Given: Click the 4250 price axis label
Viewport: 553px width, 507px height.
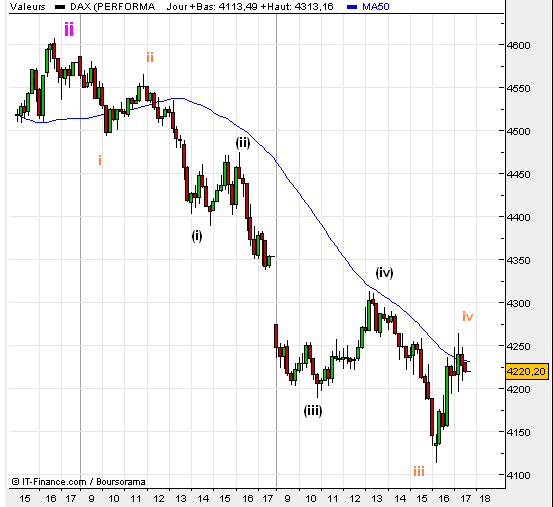Looking at the screenshot, I should click(518, 347).
